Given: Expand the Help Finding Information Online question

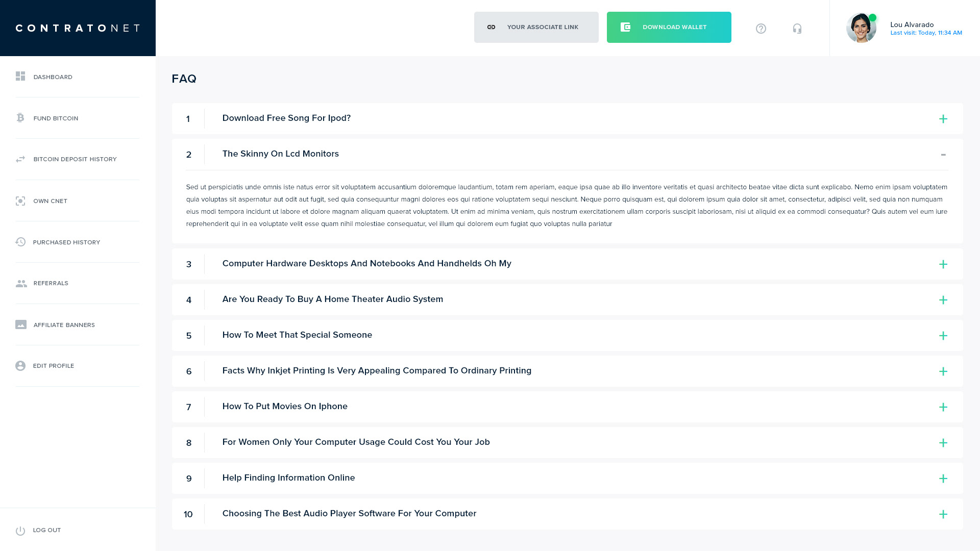Looking at the screenshot, I should click(943, 479).
